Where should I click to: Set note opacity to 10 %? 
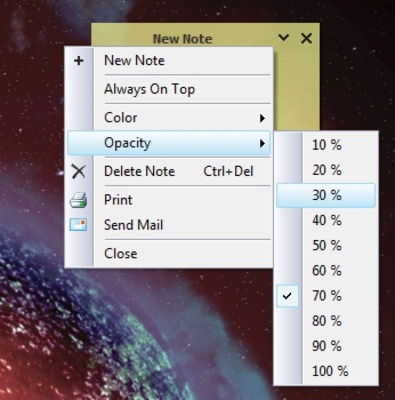pos(326,145)
